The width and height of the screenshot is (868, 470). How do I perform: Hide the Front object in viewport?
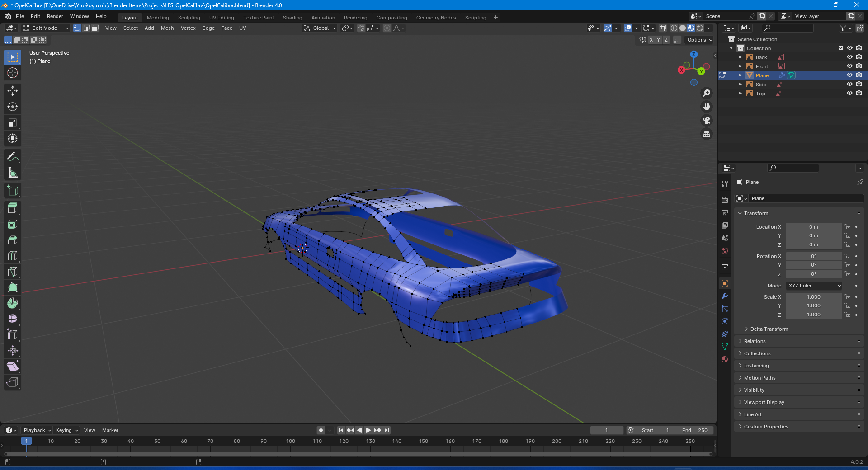tap(849, 66)
